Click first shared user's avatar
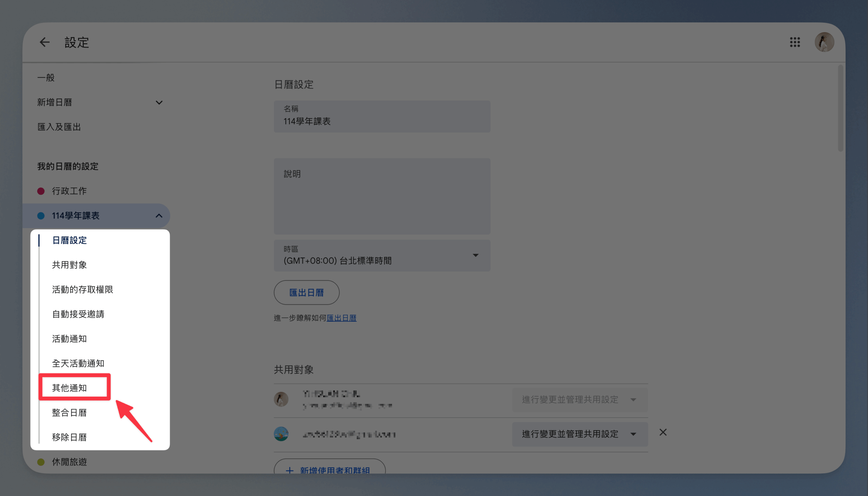This screenshot has height=496, width=868. coord(281,399)
